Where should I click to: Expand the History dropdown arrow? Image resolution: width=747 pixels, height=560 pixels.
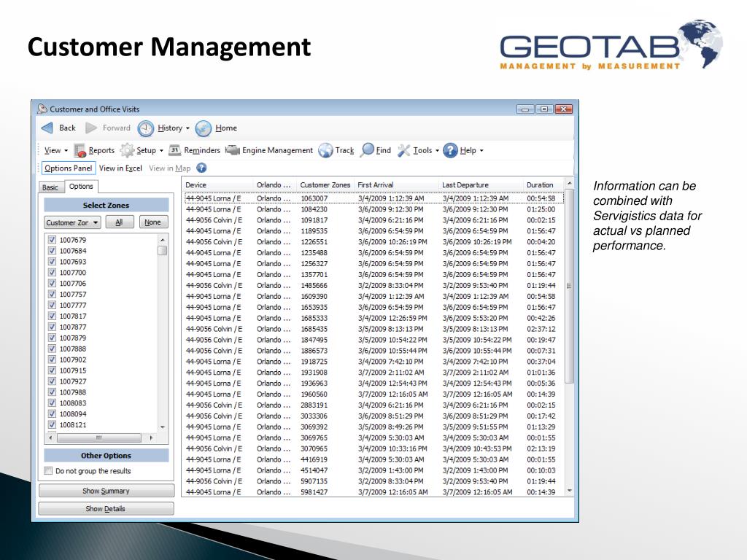coord(187,128)
